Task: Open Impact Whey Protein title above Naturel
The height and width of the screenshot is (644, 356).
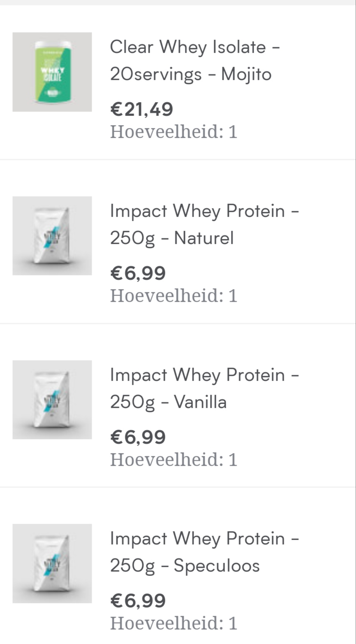Action: [x=205, y=211]
